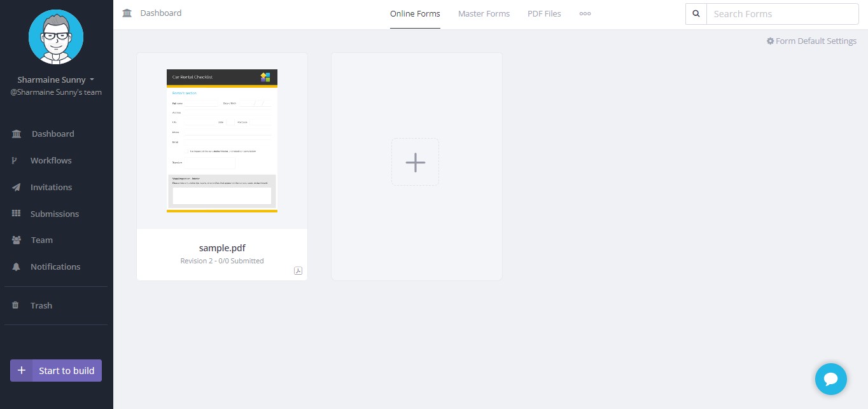Viewport: 868px width, 409px height.
Task: Click the Invitations paper plane icon
Action: coord(17,188)
